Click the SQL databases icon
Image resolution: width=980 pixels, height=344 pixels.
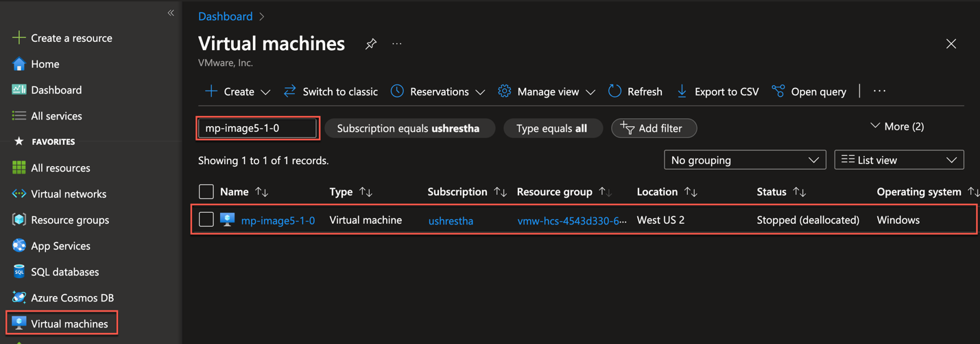pos(19,272)
